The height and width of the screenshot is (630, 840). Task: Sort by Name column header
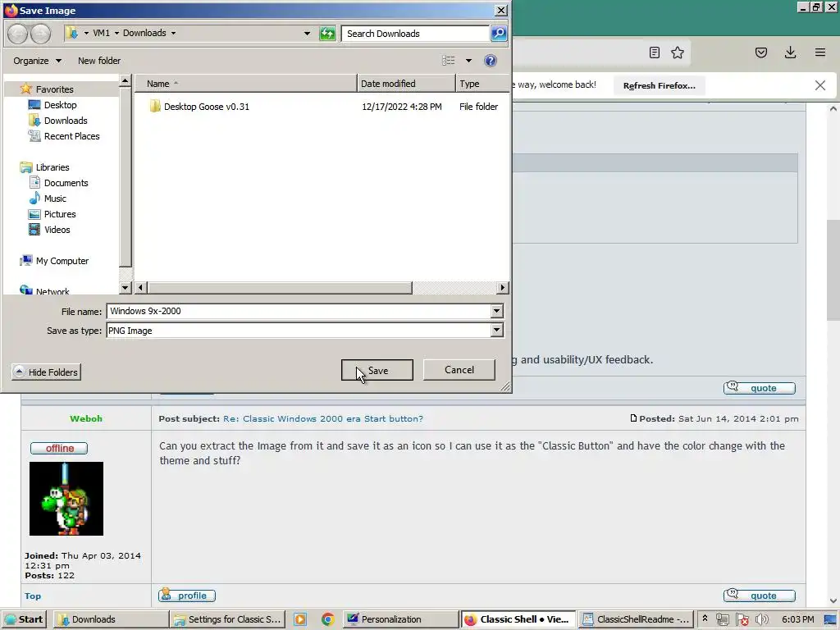pos(246,84)
